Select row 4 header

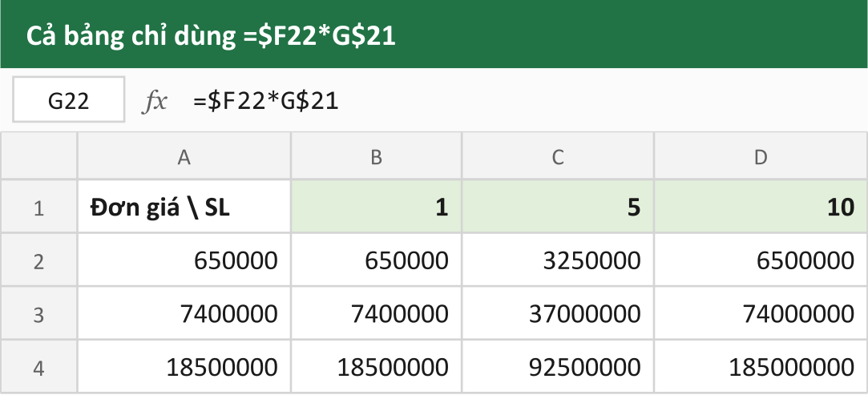(x=38, y=366)
